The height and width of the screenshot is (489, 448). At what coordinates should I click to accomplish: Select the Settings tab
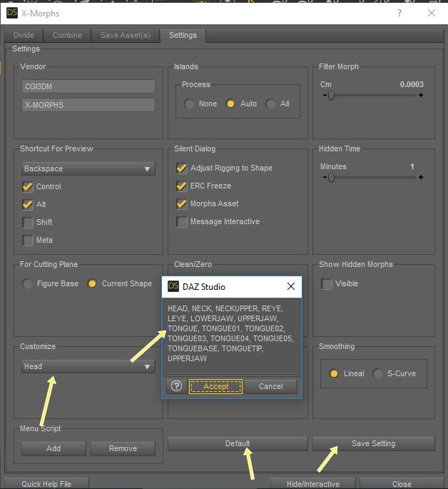pyautogui.click(x=183, y=35)
